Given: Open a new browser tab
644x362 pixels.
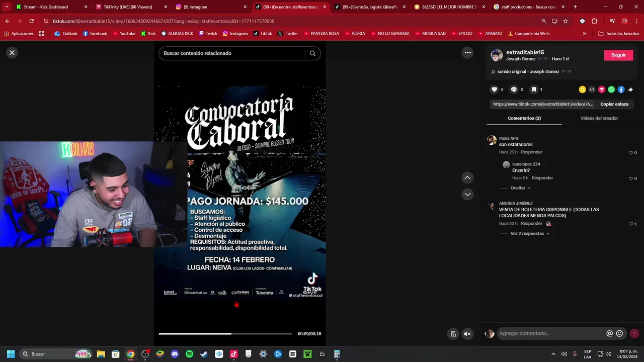Looking at the screenshot, I should tap(575, 7).
